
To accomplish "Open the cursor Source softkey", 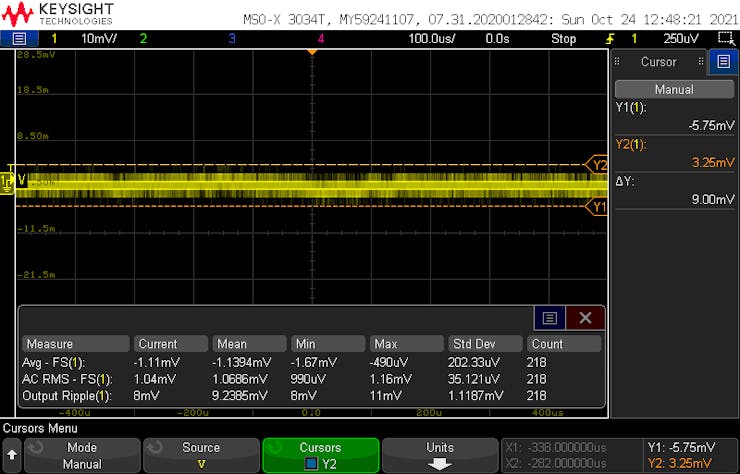I will point(201,455).
